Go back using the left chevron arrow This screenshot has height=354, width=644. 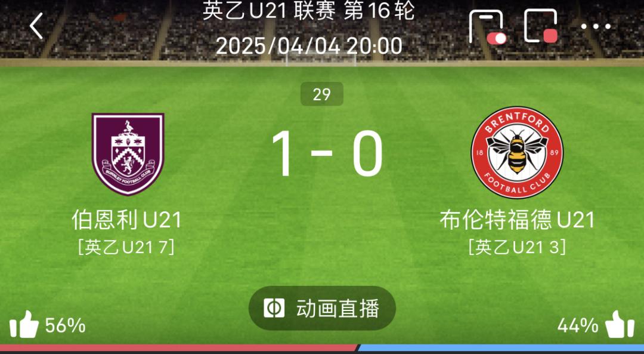click(36, 26)
